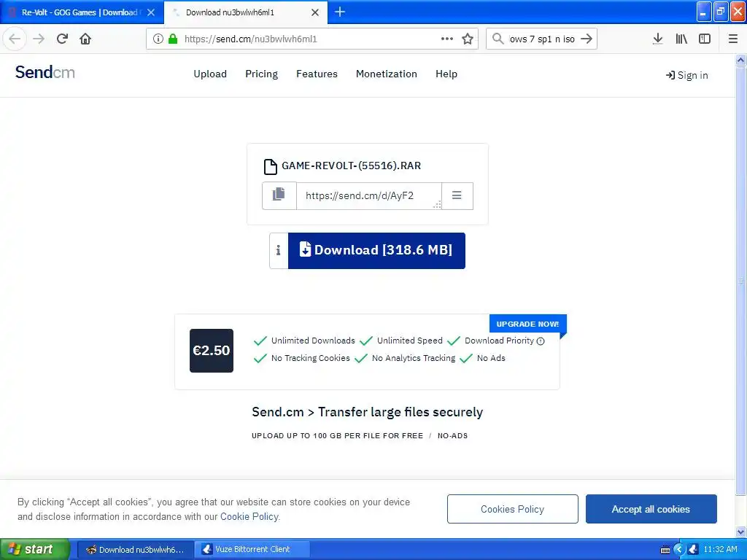
Task: Show site information icon in address bar
Action: click(158, 39)
